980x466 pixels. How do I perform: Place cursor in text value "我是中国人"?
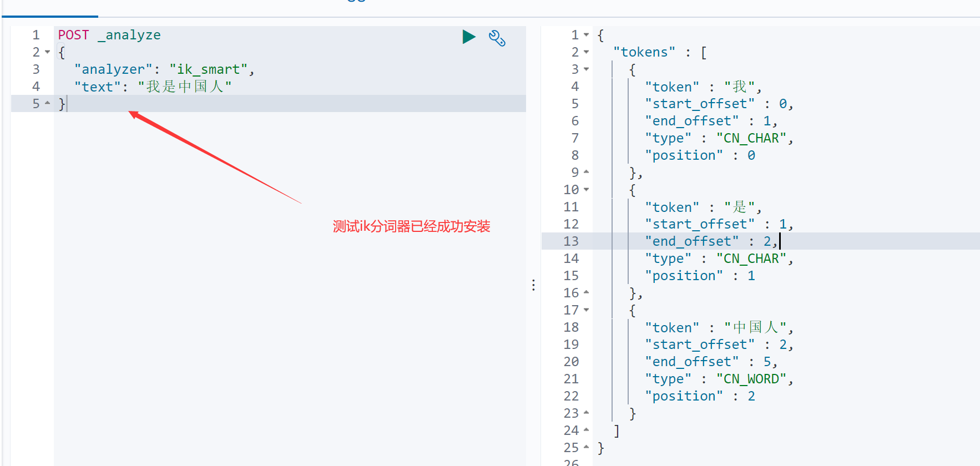pos(185,87)
